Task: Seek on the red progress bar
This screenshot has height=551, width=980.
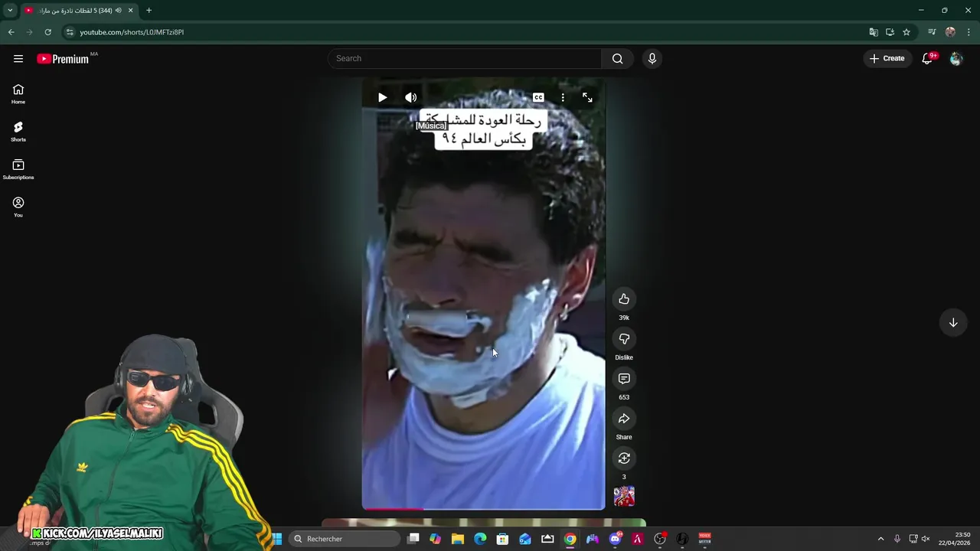Action: pyautogui.click(x=483, y=508)
